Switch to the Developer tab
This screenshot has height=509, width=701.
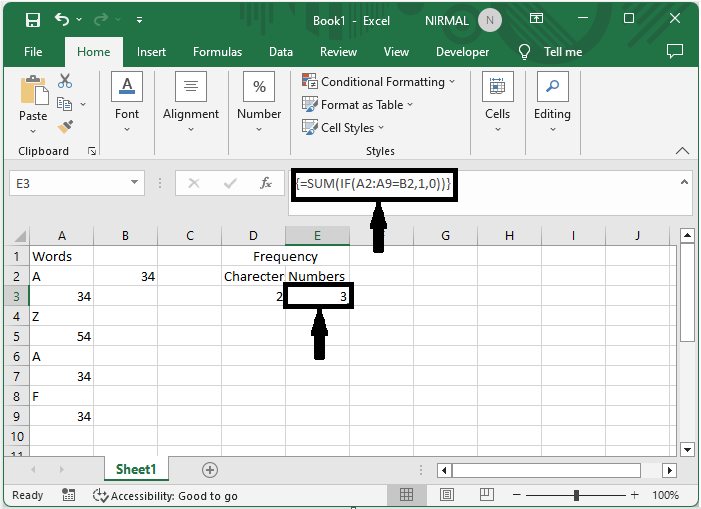tap(462, 52)
